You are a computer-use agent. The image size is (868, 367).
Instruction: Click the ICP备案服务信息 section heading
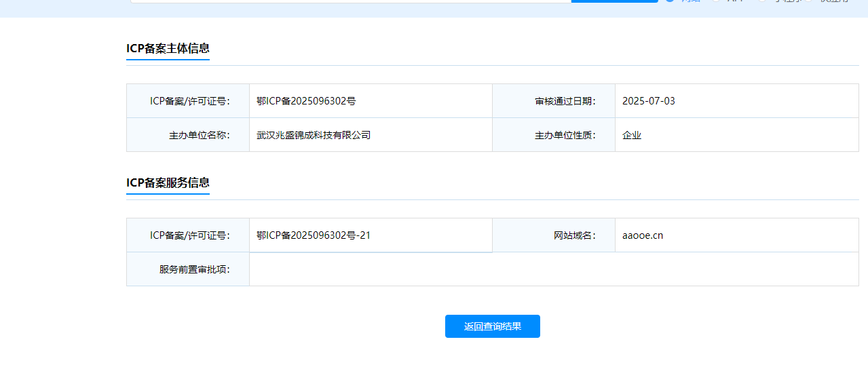pos(168,182)
